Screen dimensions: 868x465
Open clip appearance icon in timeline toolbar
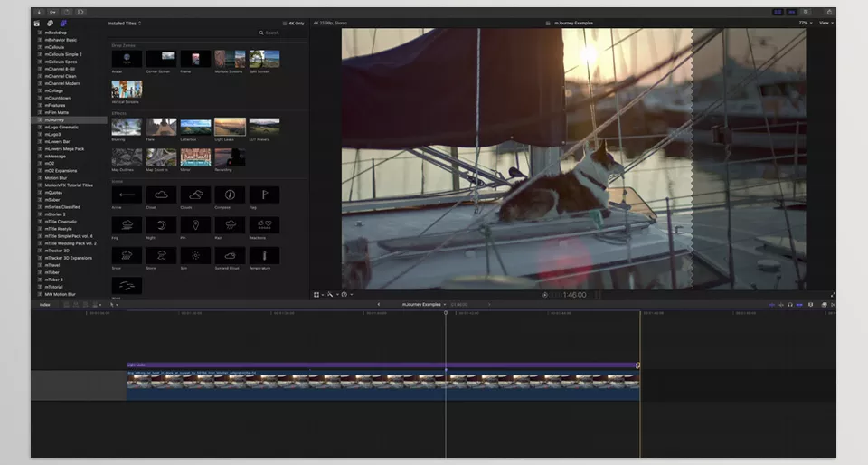(x=811, y=305)
